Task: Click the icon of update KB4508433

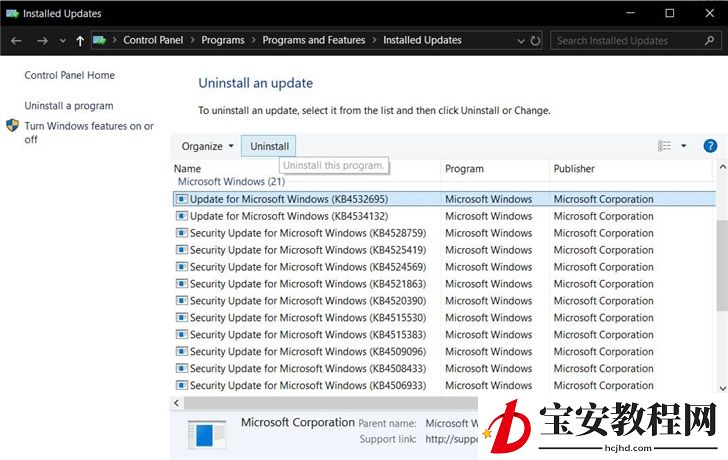Action: (x=182, y=369)
